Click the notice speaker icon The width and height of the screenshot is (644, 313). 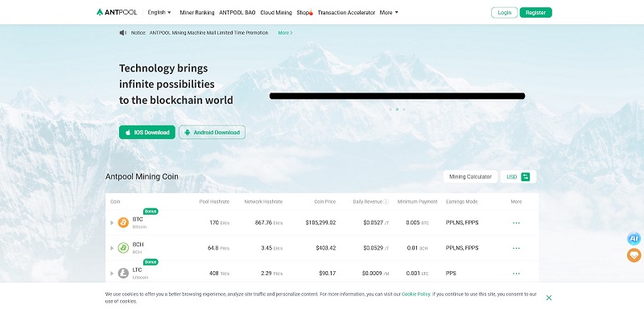pos(123,33)
